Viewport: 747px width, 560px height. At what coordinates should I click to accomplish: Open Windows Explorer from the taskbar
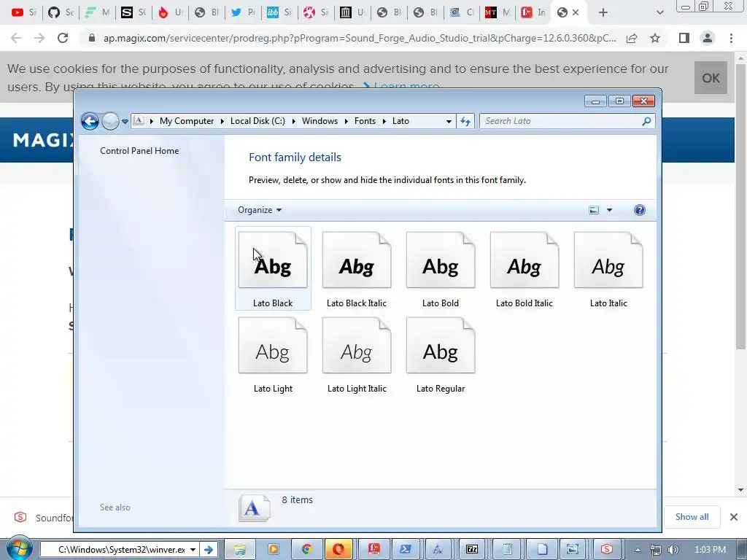pyautogui.click(x=239, y=550)
